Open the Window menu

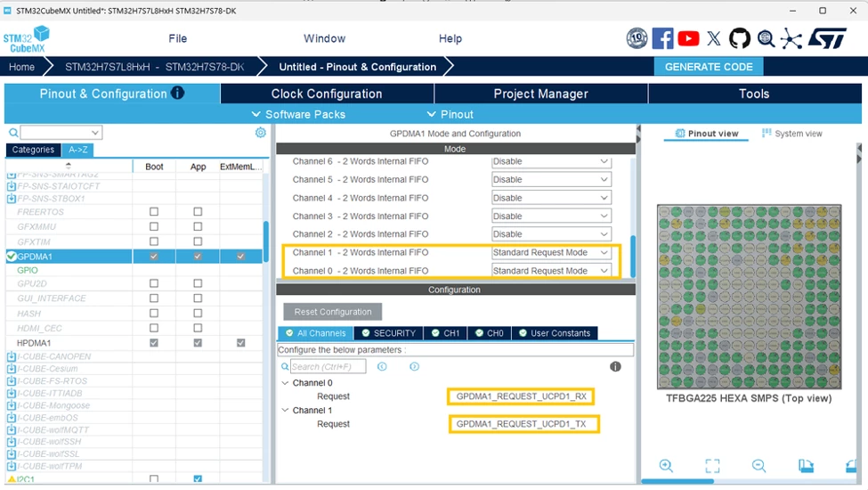coord(324,38)
